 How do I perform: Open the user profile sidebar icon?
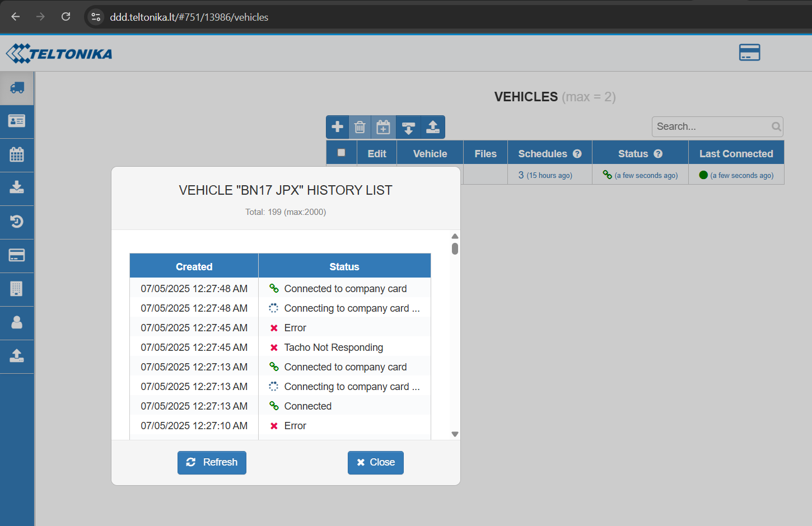[17, 322]
